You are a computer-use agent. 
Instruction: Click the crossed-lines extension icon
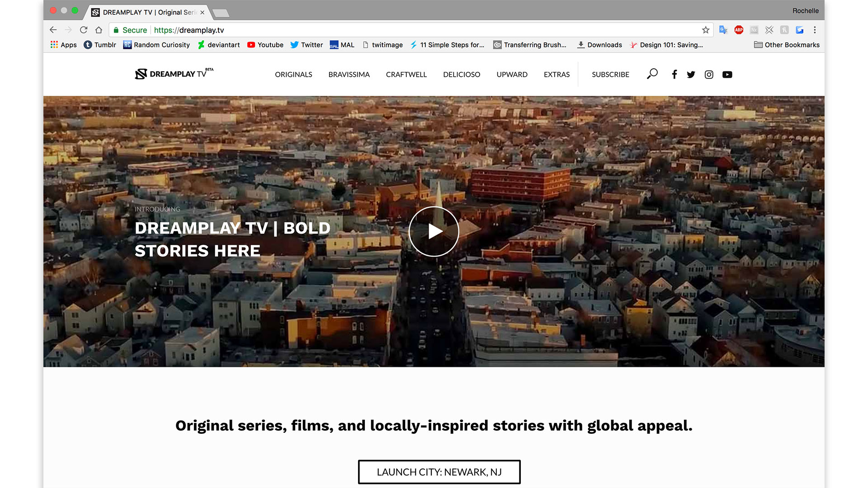769,30
